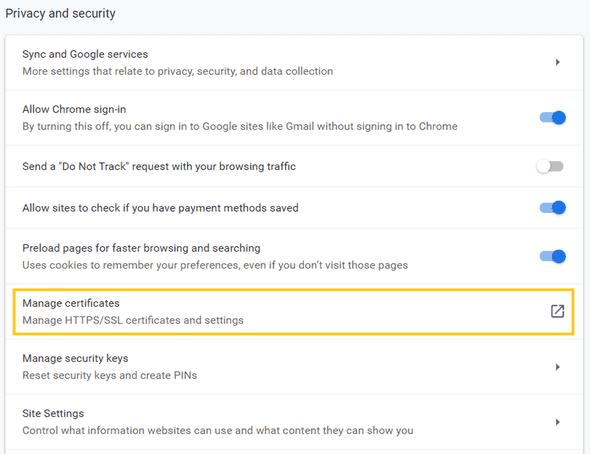This screenshot has height=454, width=590.
Task: Click Reset security keys and create PINs text
Action: (109, 375)
